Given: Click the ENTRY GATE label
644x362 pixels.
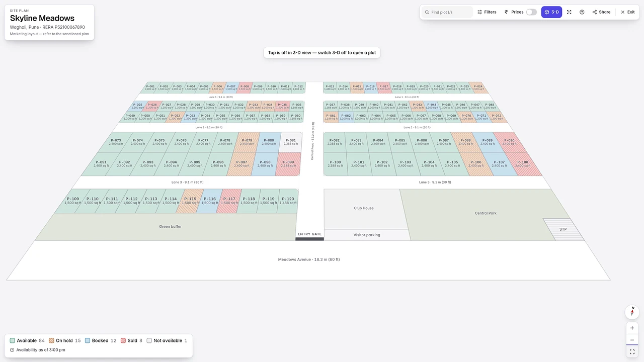Looking at the screenshot, I should (309, 234).
